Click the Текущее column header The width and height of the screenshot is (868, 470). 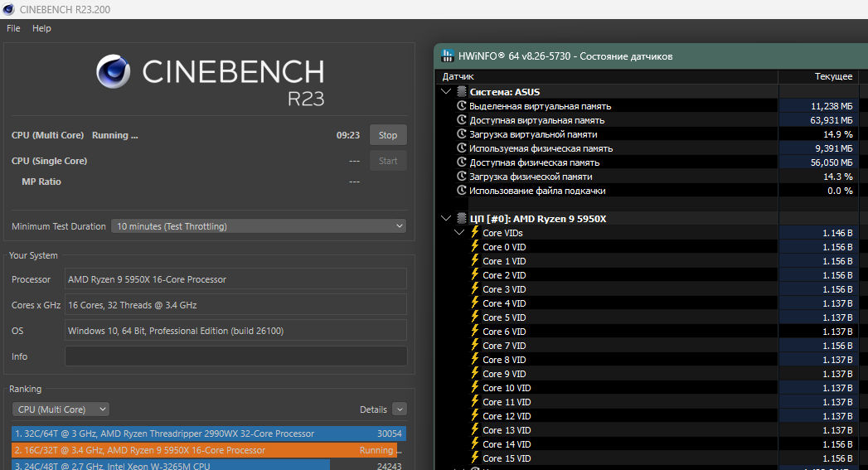(819, 76)
